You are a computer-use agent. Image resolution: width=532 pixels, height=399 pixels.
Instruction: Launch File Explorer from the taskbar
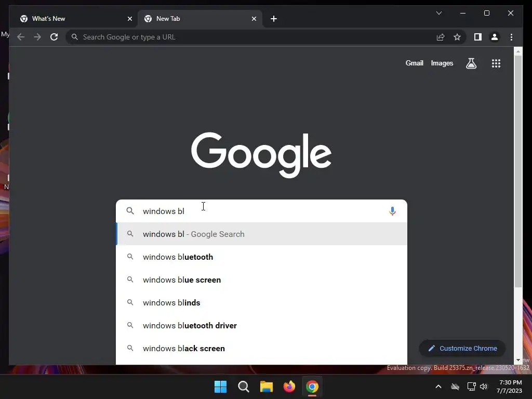(267, 387)
